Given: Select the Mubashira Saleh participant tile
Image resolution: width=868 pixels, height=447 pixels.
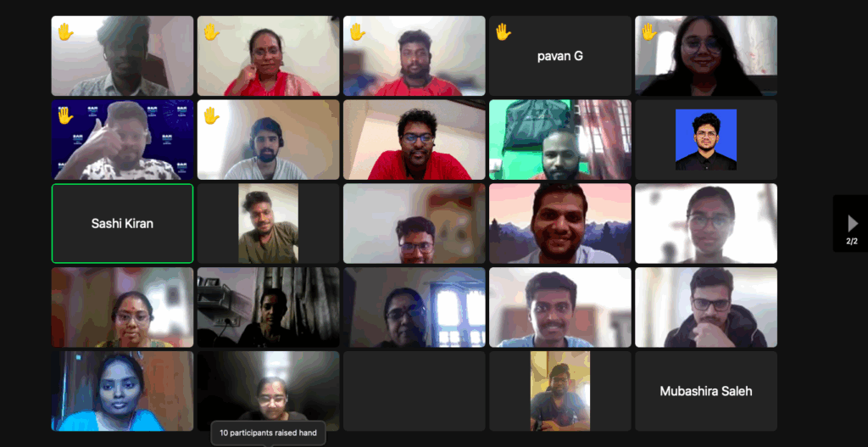Looking at the screenshot, I should pos(706,391).
